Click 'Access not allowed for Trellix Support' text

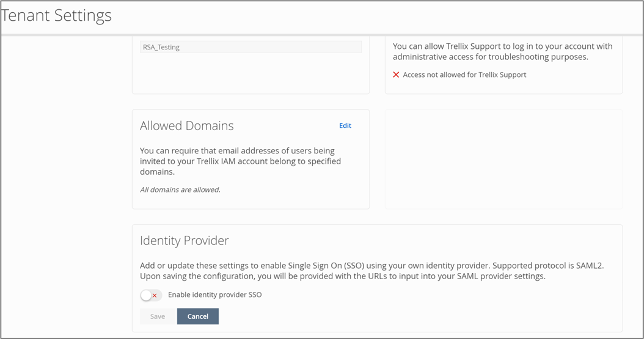point(464,75)
